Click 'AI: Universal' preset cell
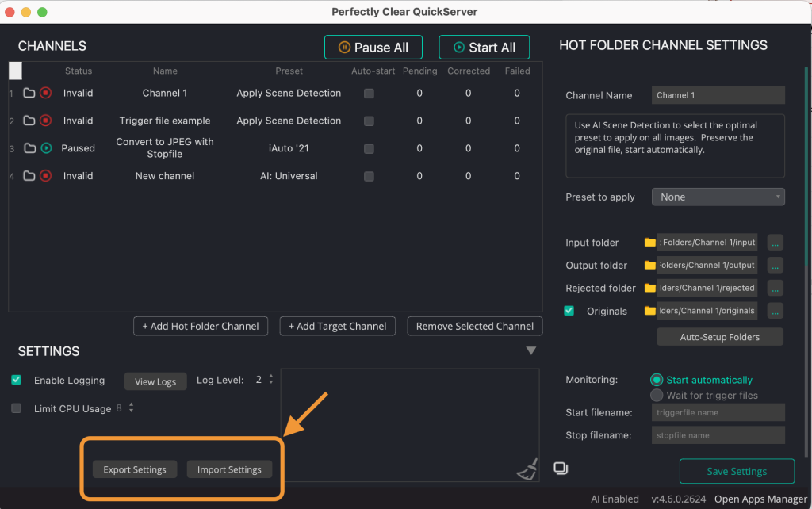Viewport: 812px width, 509px height. pos(289,176)
